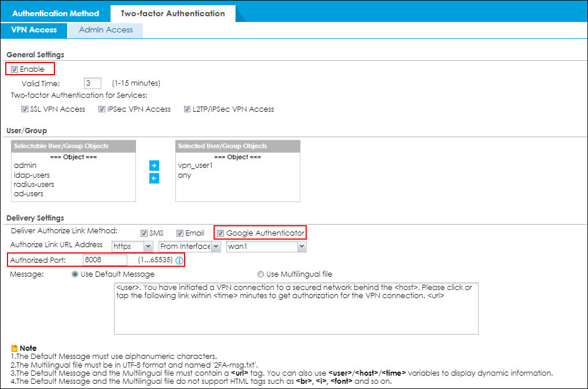Click the Note icon

(x=14, y=348)
